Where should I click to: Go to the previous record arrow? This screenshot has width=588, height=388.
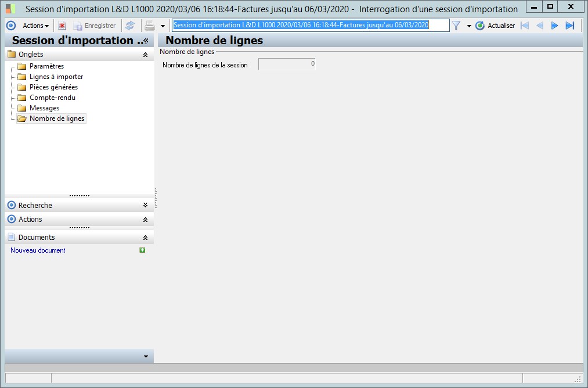pyautogui.click(x=540, y=26)
